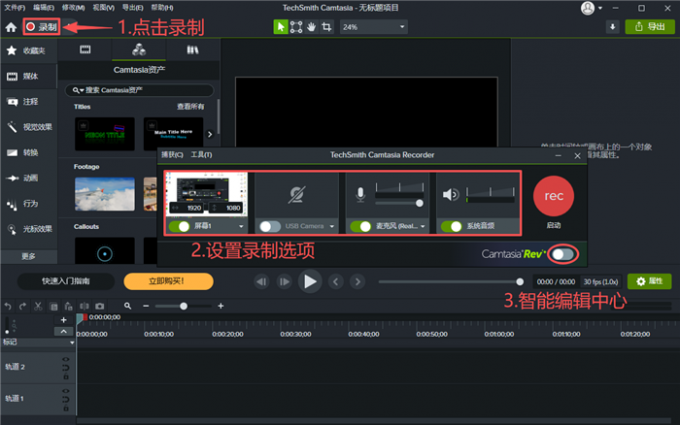Expand the USB Camera device dropdown
Viewport: 680px width, 425px height.
click(x=332, y=226)
